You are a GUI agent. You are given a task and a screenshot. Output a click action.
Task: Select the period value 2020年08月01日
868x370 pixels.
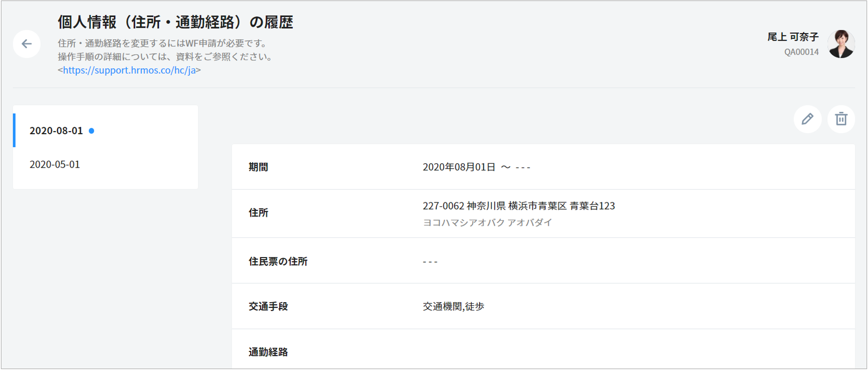point(459,167)
